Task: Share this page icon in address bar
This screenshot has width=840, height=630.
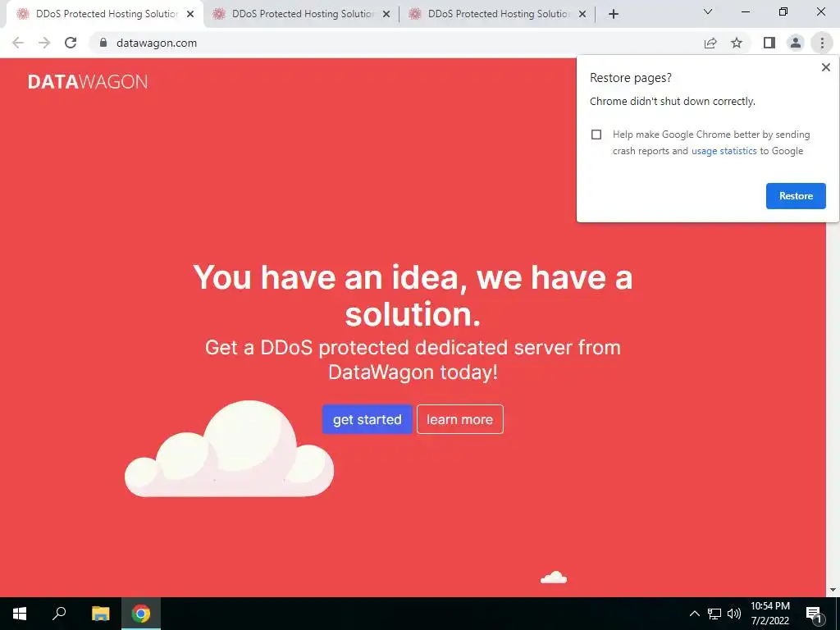Action: pyautogui.click(x=710, y=43)
